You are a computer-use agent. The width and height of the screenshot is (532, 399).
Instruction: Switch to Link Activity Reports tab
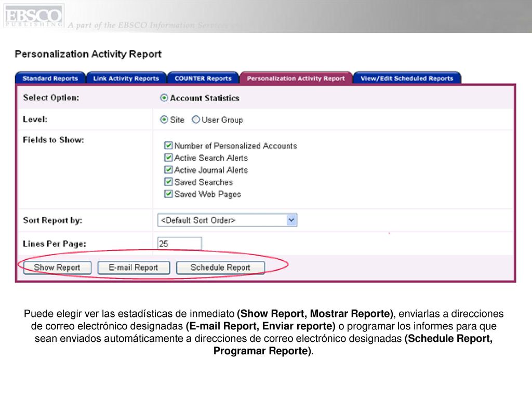point(126,78)
